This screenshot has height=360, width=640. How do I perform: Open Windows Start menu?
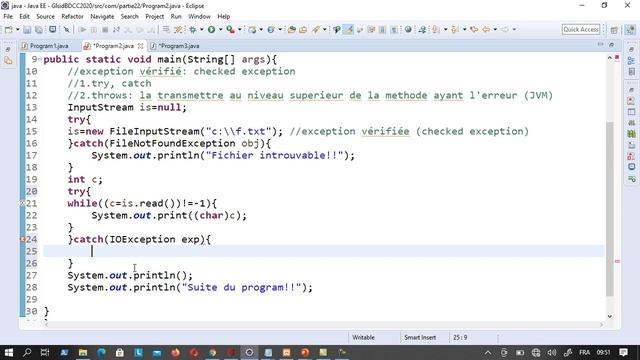coord(9,352)
